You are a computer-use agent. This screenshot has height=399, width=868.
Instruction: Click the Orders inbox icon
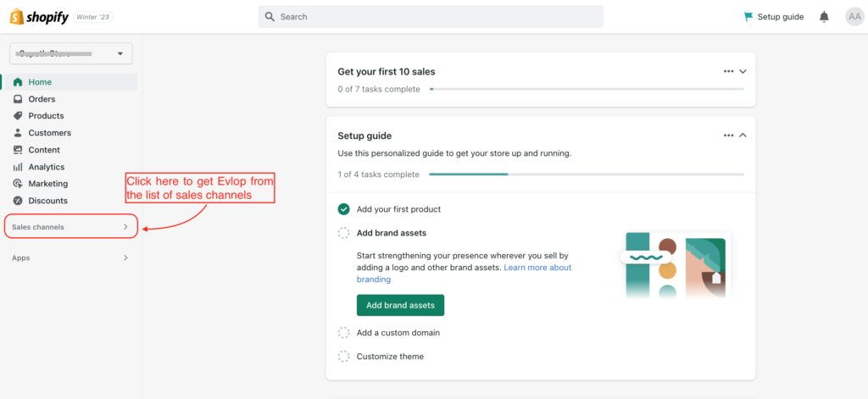(x=18, y=99)
